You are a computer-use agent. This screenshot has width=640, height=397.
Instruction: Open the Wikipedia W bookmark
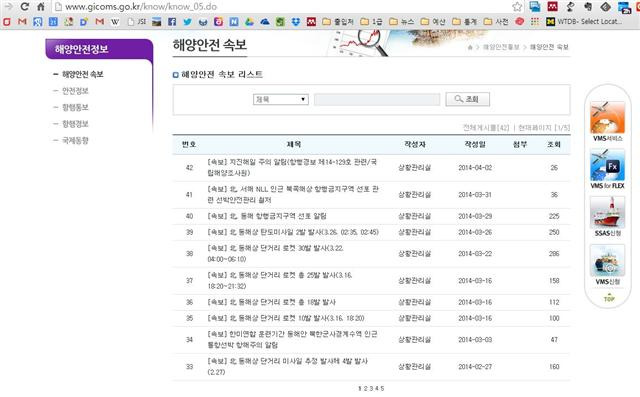coord(115,22)
